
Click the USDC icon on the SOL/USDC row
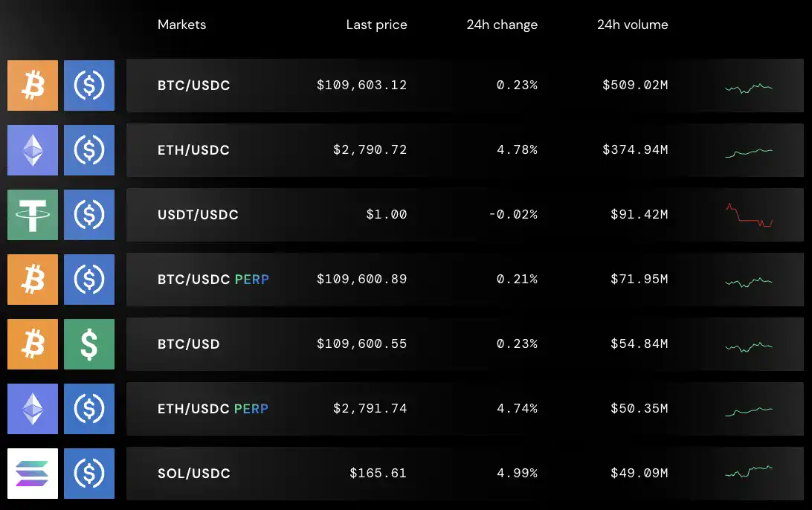[x=89, y=474]
